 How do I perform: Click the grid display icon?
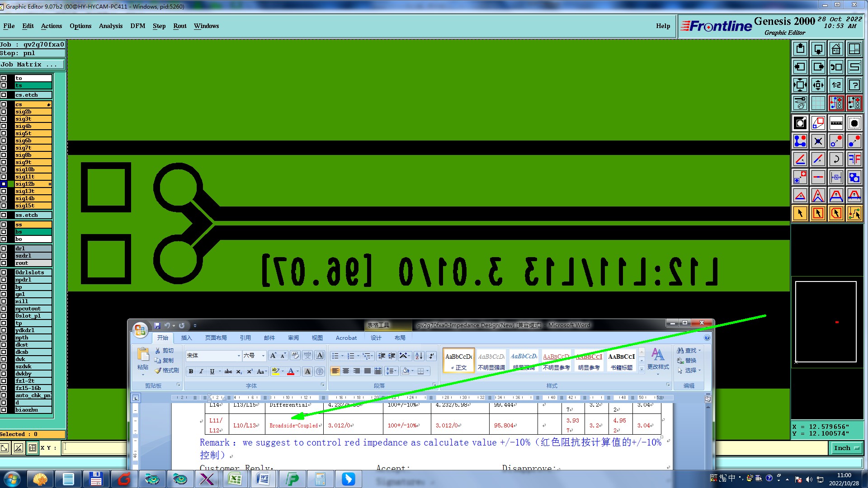[x=818, y=103]
